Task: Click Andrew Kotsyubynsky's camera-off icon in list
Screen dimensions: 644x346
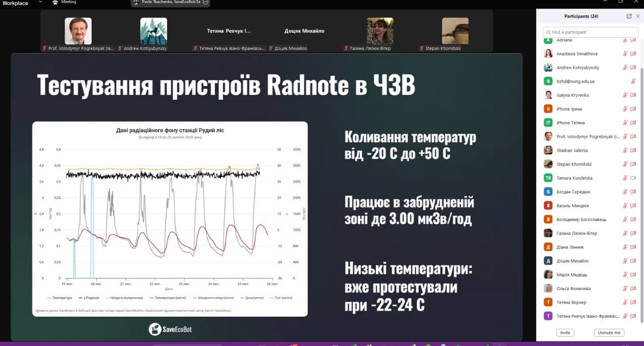Action: point(633,67)
